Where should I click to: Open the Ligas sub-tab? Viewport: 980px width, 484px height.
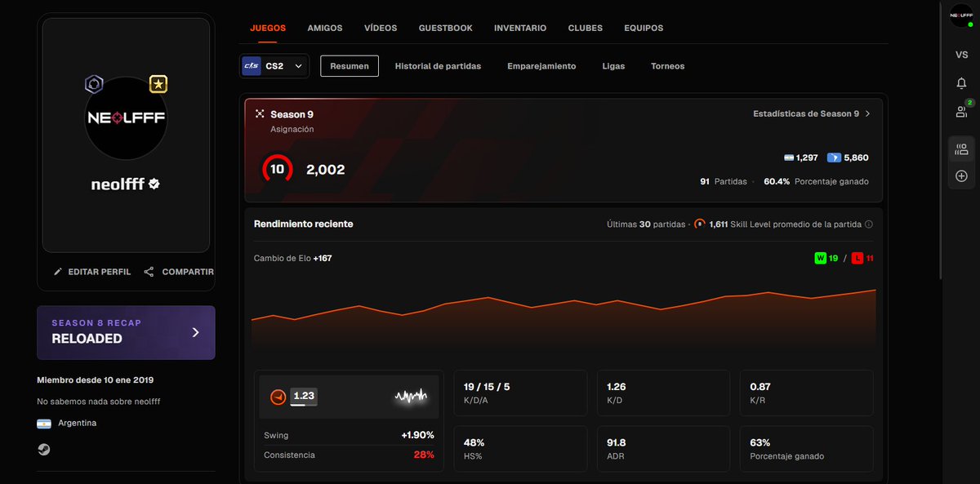coord(613,66)
